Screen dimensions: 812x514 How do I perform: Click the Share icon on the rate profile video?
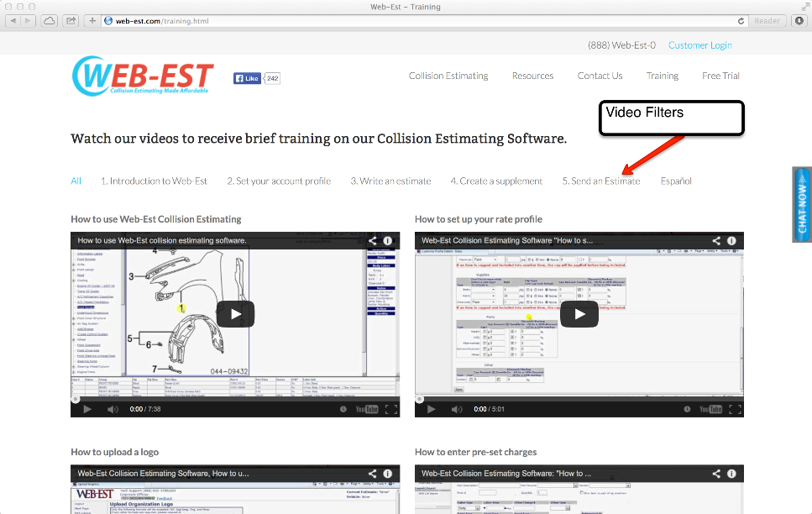coord(715,239)
